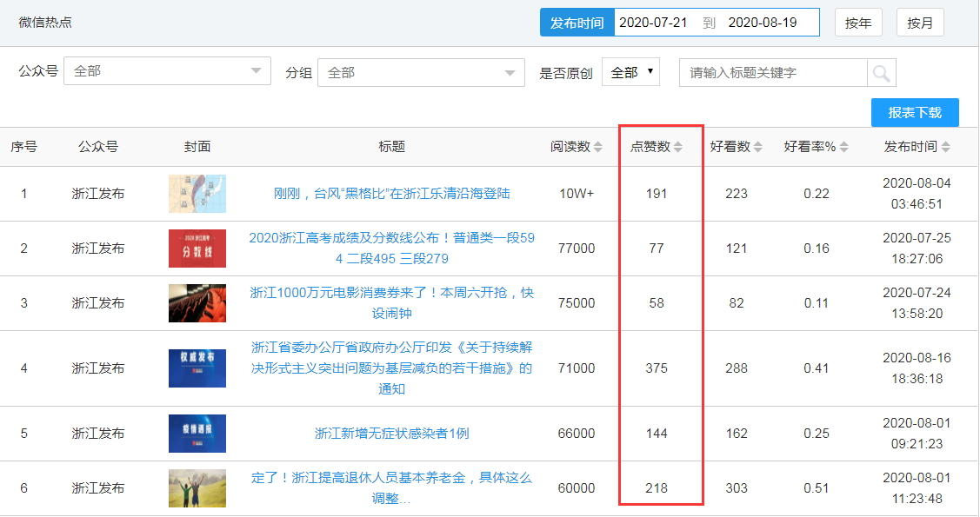Sort by 发布时间 column arrows
Viewport: 980px width, 517px height.
[945, 148]
